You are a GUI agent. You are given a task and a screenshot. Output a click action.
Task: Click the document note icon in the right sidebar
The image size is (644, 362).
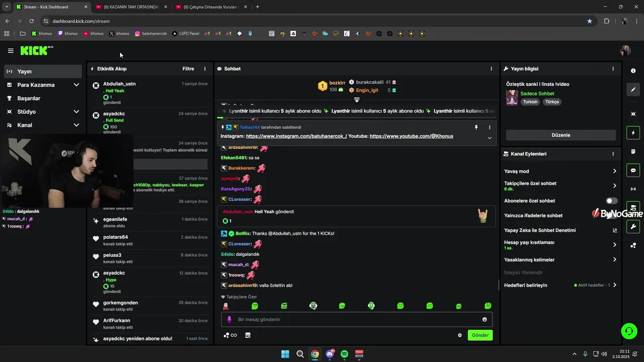coord(633,152)
